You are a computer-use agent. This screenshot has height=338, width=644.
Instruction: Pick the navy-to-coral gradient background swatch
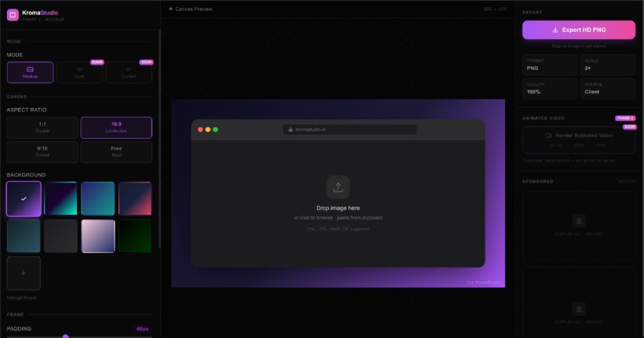pos(135,199)
